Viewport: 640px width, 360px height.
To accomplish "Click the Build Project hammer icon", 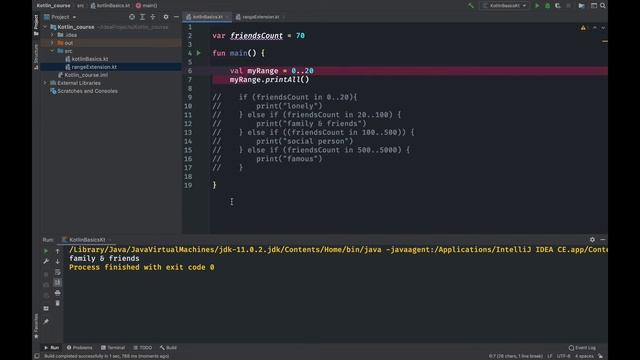I will pos(471,6).
